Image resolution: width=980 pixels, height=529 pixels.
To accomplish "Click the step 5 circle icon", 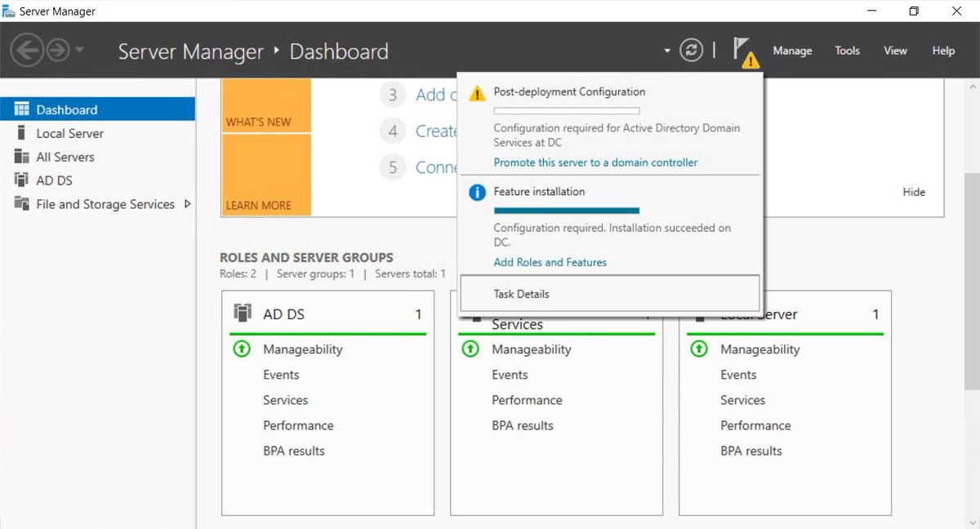I will (393, 167).
